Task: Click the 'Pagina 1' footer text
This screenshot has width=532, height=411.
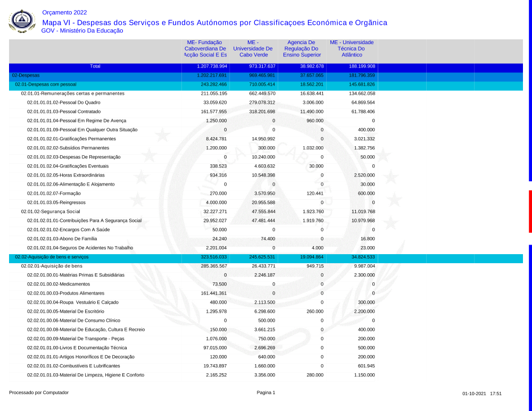Action: [266, 393]
